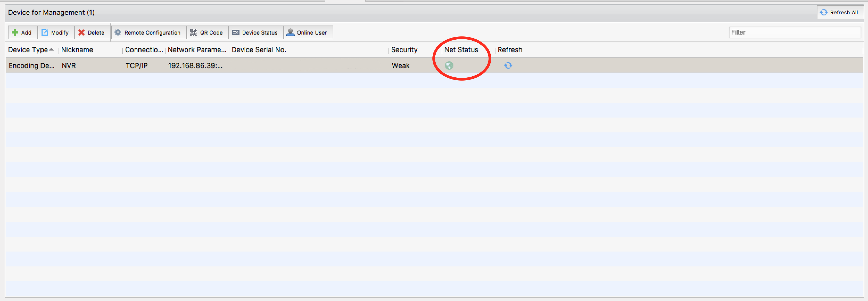The image size is (868, 301).
Task: Click the Refresh All arrows icon
Action: point(824,12)
